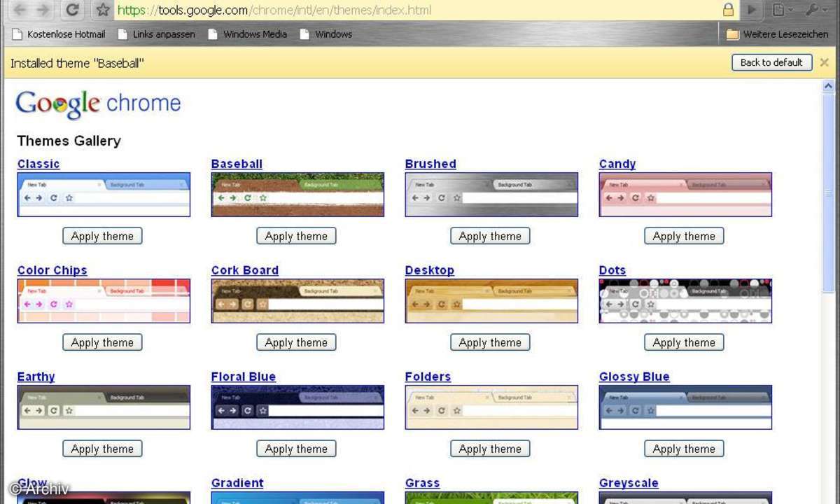Viewport: 840px width, 504px height.
Task: Open the Folders theme link
Action: [428, 377]
